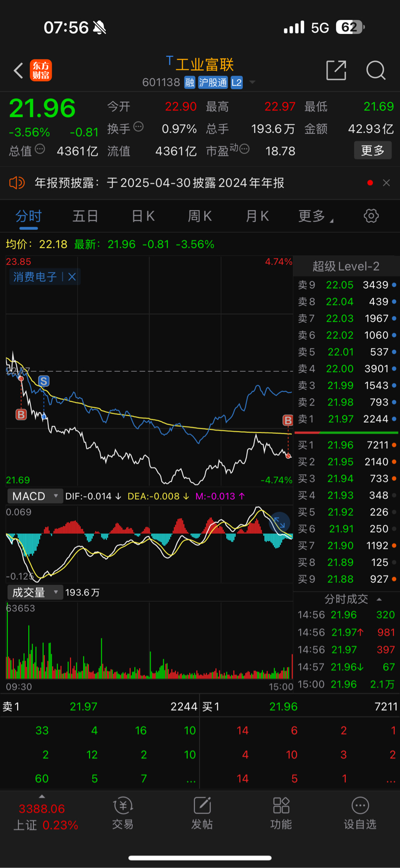Tap the 均价 22.18 average price label
This screenshot has height=868, width=400.
click(x=36, y=244)
